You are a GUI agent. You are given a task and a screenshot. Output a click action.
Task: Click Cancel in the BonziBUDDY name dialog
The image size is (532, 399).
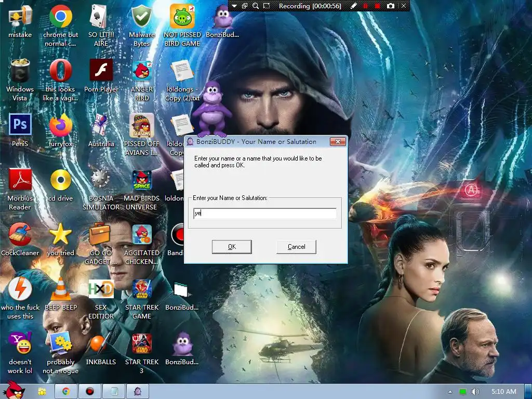point(296,247)
